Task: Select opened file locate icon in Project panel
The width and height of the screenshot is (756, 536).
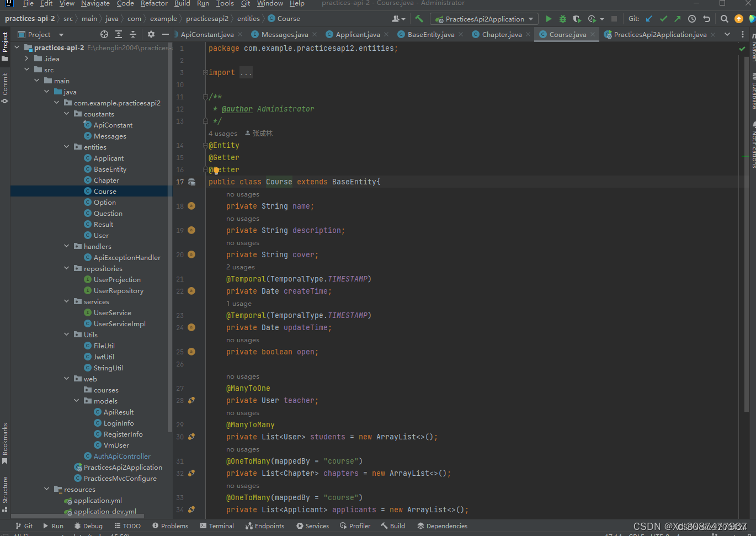Action: click(x=104, y=34)
